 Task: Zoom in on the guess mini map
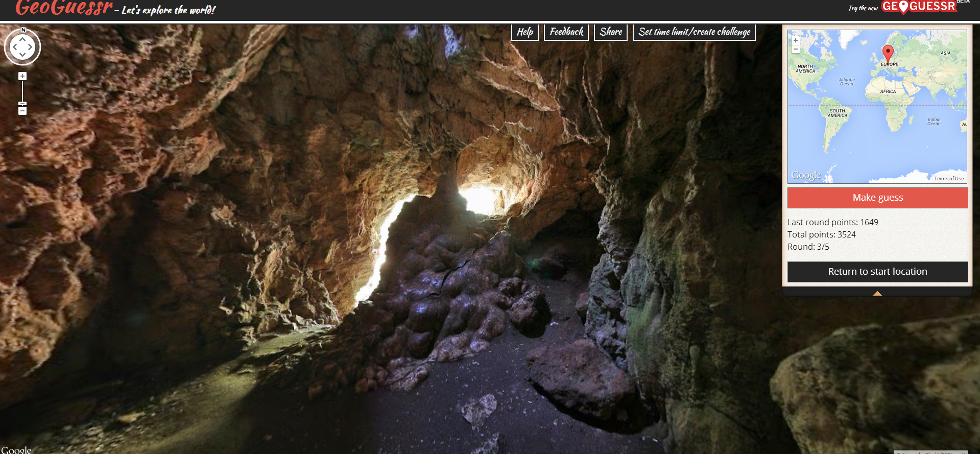(795, 40)
